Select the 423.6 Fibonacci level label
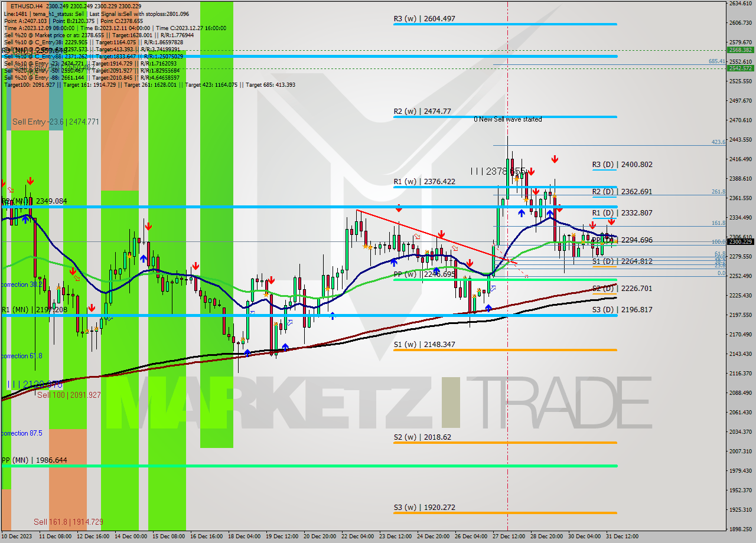The image size is (756, 543). coord(718,142)
